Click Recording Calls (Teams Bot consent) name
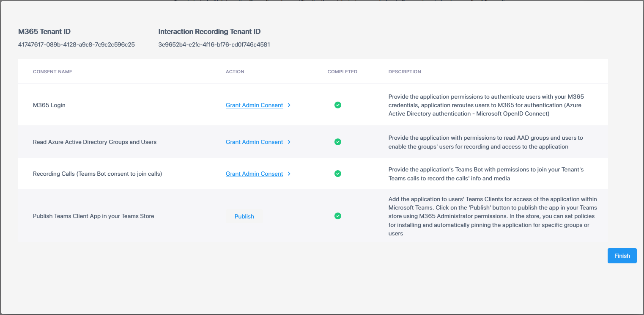This screenshot has width=644, height=315. coord(98,174)
